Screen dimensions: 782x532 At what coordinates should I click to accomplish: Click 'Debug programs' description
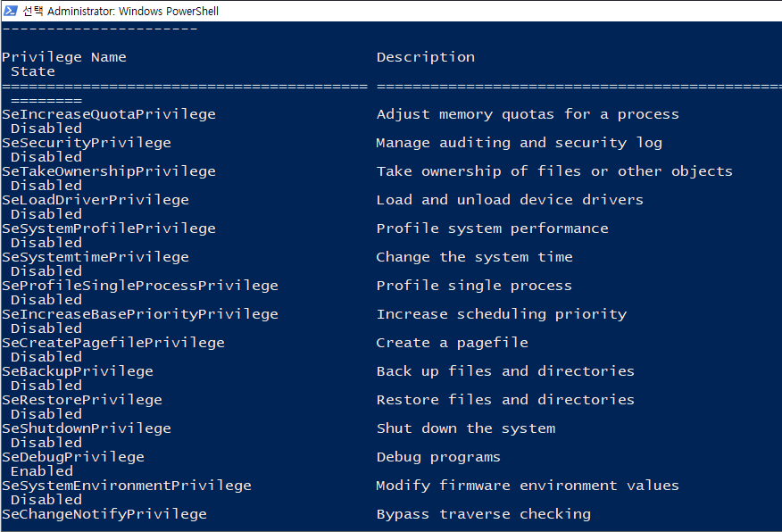point(437,457)
